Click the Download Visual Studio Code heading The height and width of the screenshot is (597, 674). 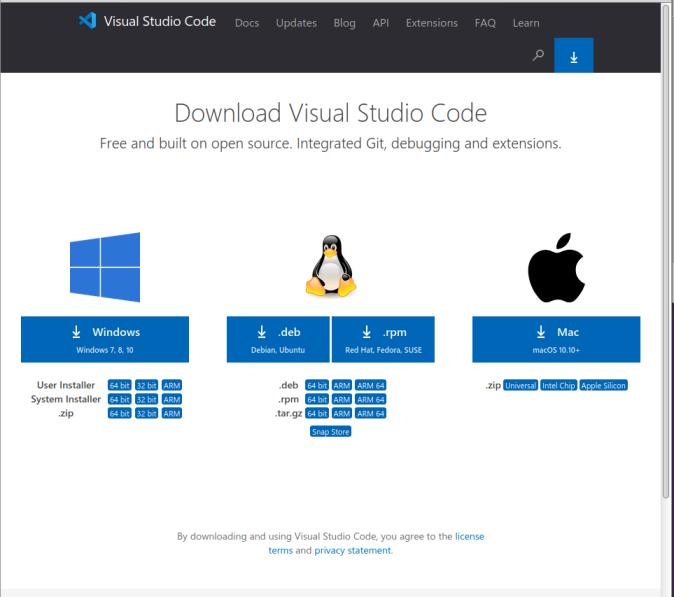pyautogui.click(x=331, y=113)
